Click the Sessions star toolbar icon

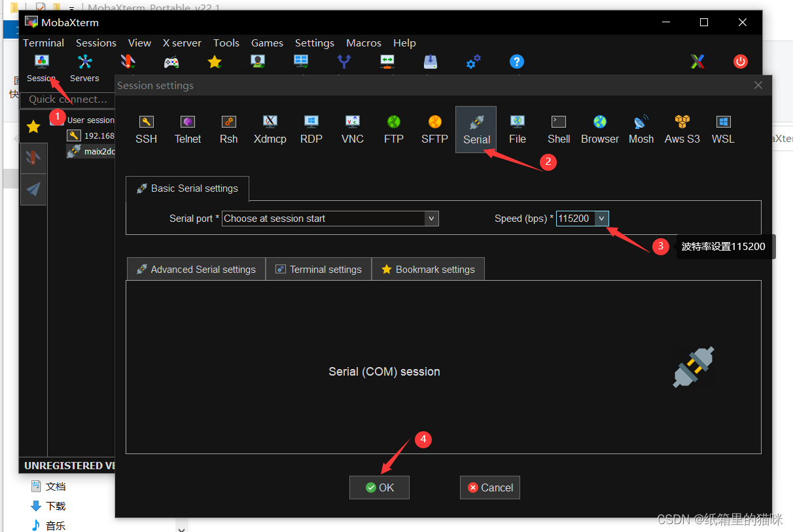tap(215, 62)
